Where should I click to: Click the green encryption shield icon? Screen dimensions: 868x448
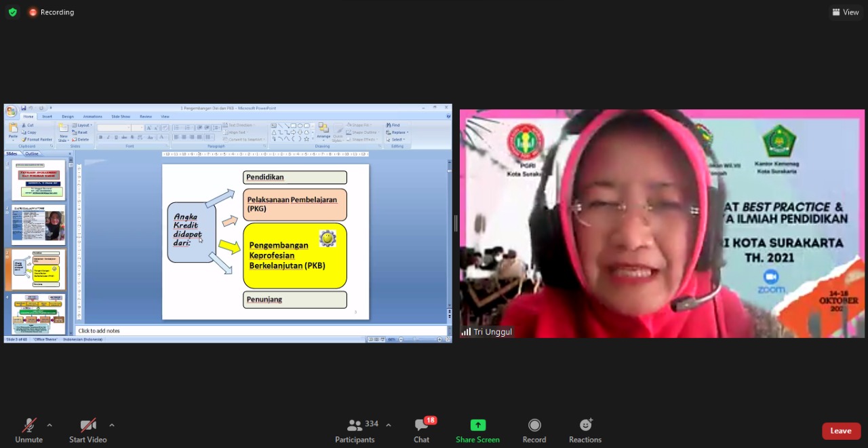(x=12, y=12)
